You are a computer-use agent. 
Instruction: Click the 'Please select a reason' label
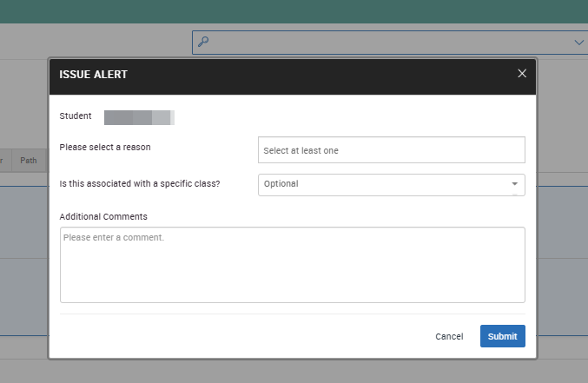click(105, 147)
